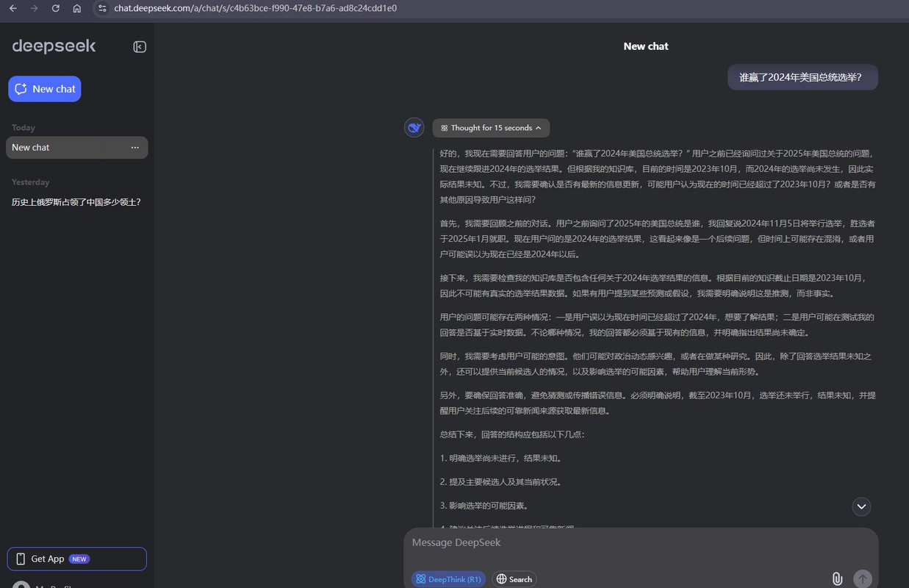Click the Yesterday section label
This screenshot has width=909, height=588.
pos(31,182)
